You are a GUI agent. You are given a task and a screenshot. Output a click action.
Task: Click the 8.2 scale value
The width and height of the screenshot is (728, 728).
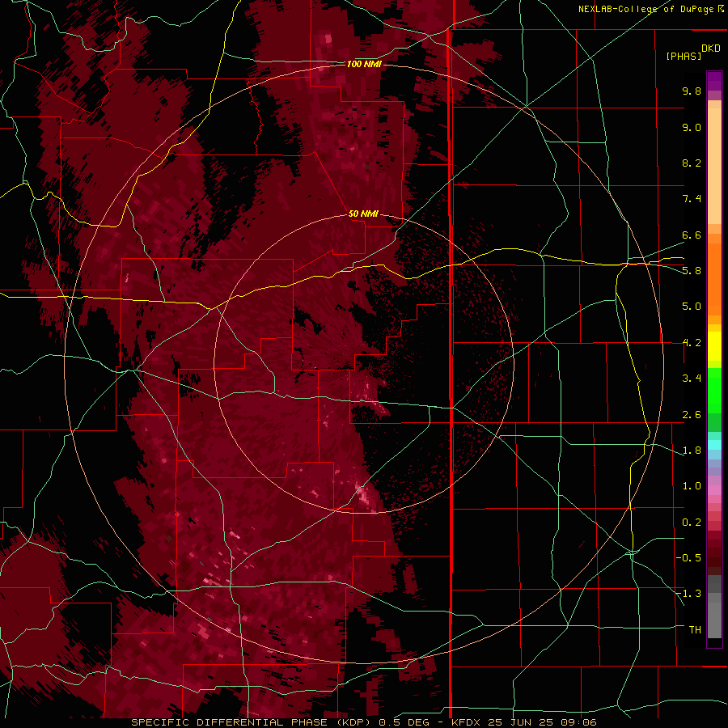point(692,163)
